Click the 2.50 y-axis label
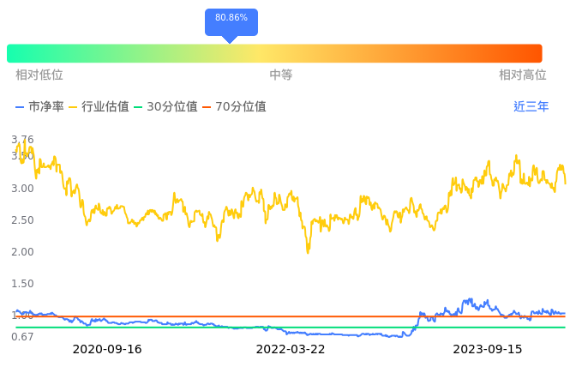This screenshot has width=588, height=379. [22, 220]
